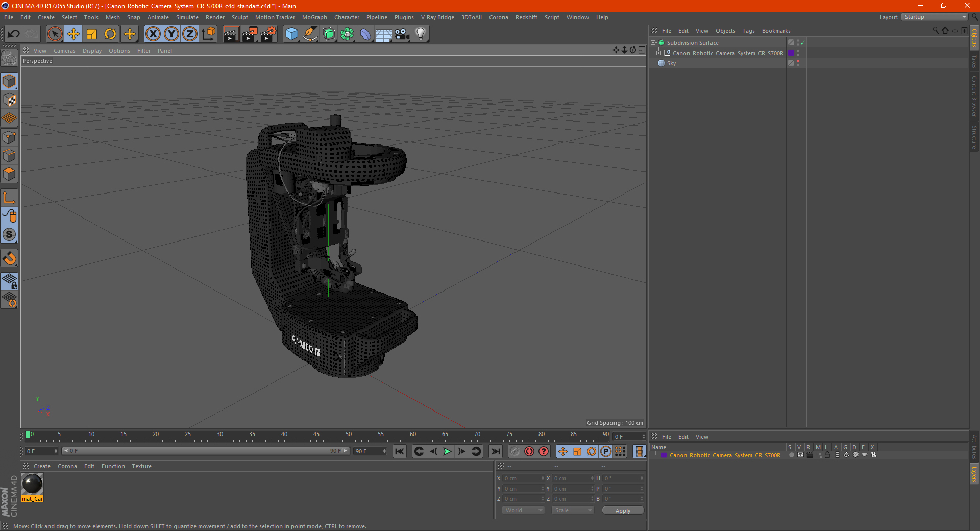This screenshot has width=980, height=531.
Task: Switch to the Takes side tab
Action: tap(974, 61)
